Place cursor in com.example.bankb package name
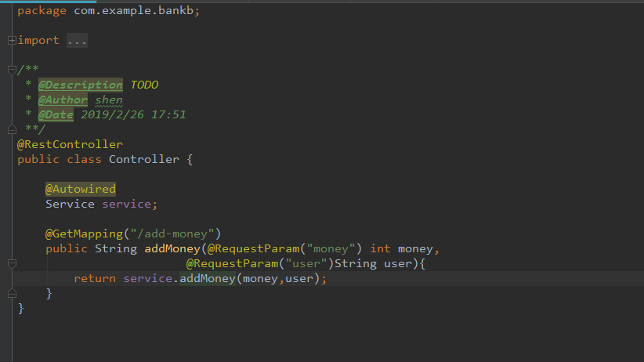This screenshot has width=644, height=362. point(133,11)
